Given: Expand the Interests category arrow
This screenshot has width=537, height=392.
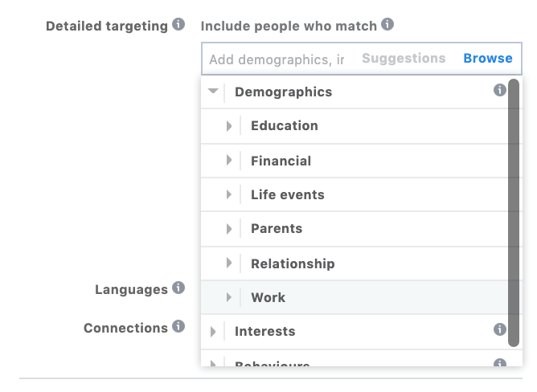Looking at the screenshot, I should tap(213, 331).
